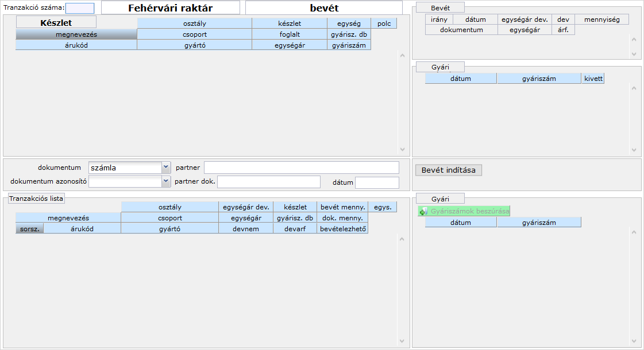Click into the partner input field

(x=301, y=168)
